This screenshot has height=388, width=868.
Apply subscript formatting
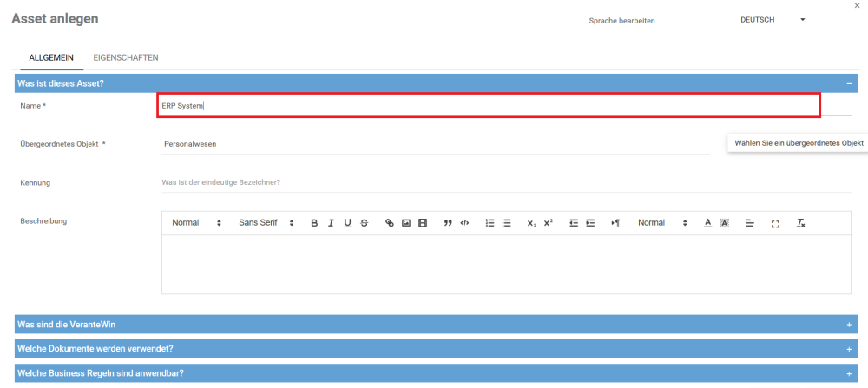(531, 223)
